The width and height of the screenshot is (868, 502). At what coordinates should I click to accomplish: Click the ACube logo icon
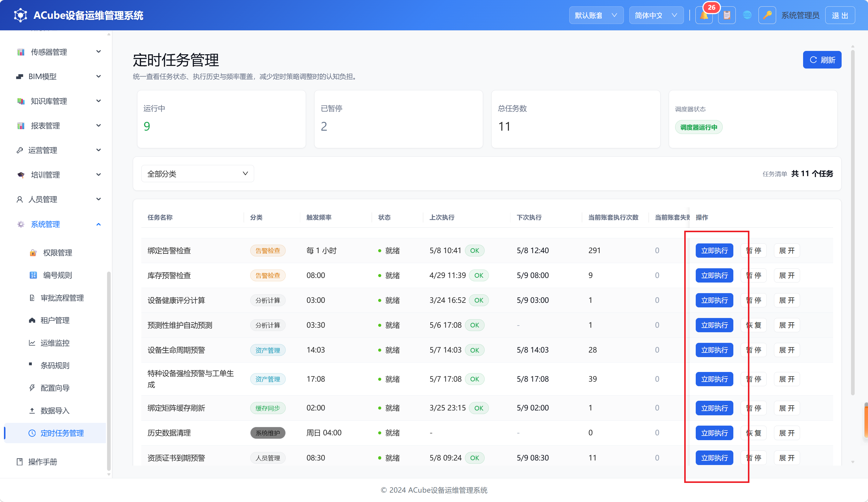click(20, 15)
